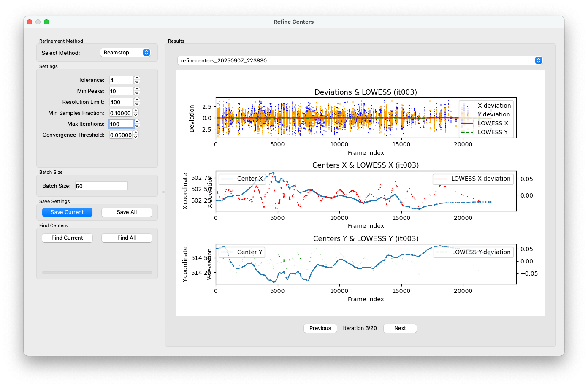Click the Resolution Limit value field
This screenshot has height=387, width=588.
pyautogui.click(x=122, y=102)
